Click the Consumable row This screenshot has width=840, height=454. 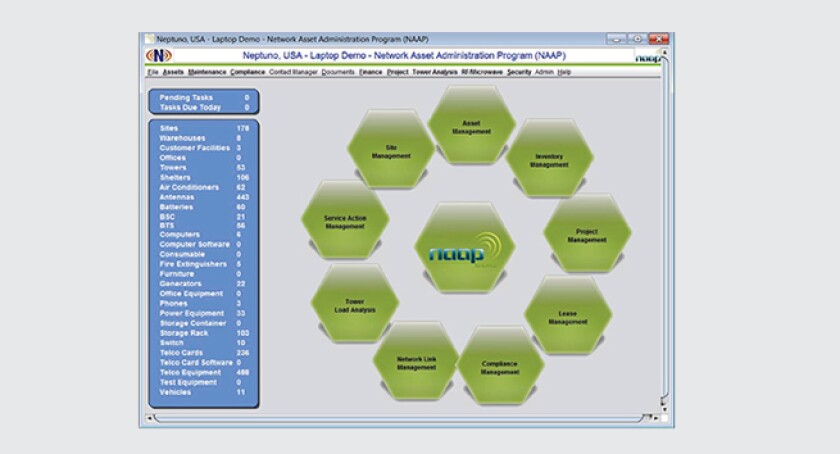tap(204, 254)
